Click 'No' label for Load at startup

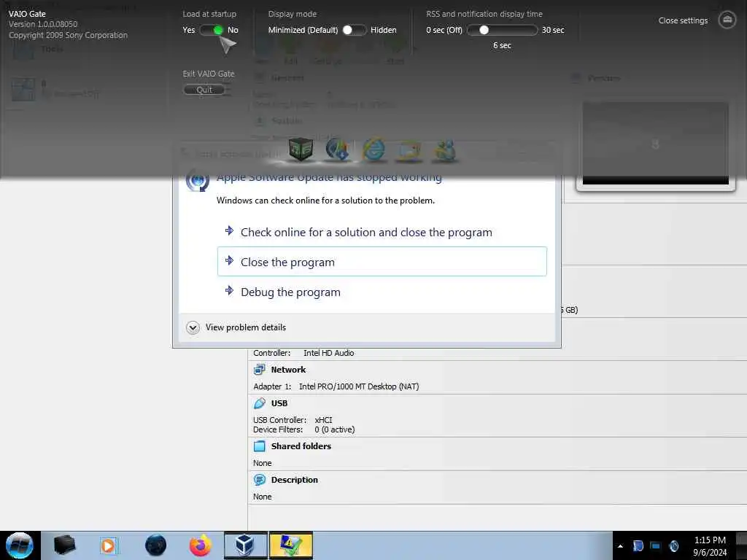(233, 30)
